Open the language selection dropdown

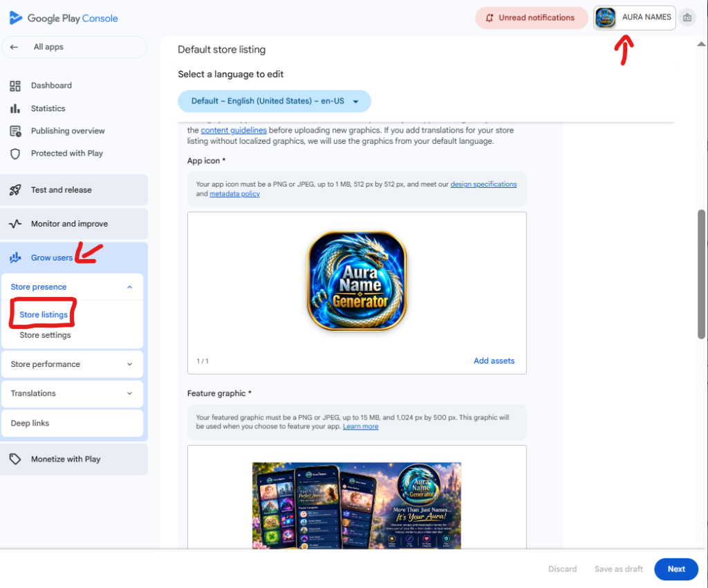[x=274, y=102]
